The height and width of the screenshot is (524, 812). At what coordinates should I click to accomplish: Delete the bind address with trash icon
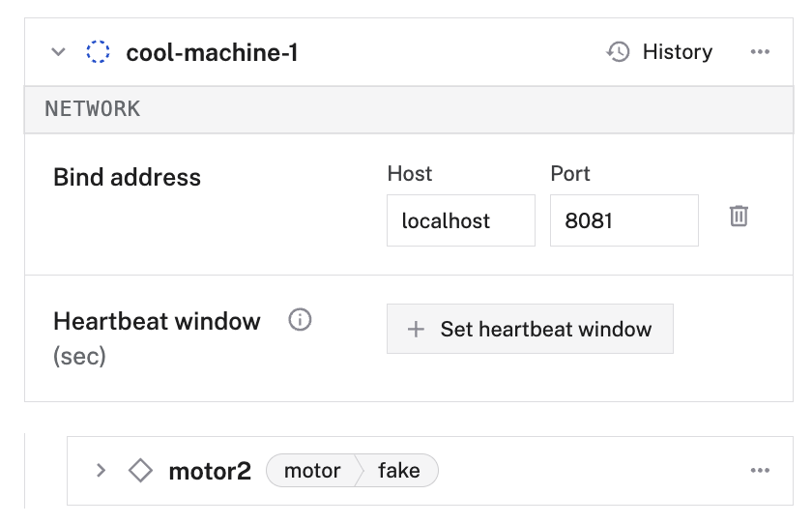point(739,216)
